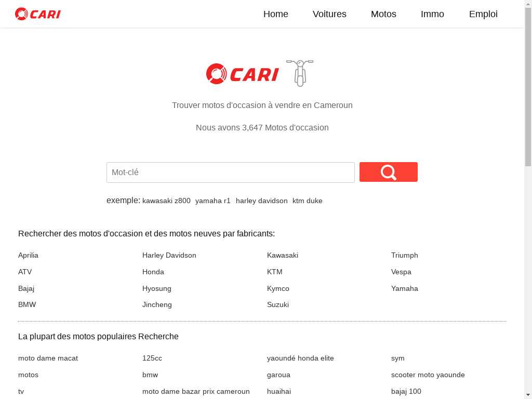Open the 'tv' popular search

21,392
